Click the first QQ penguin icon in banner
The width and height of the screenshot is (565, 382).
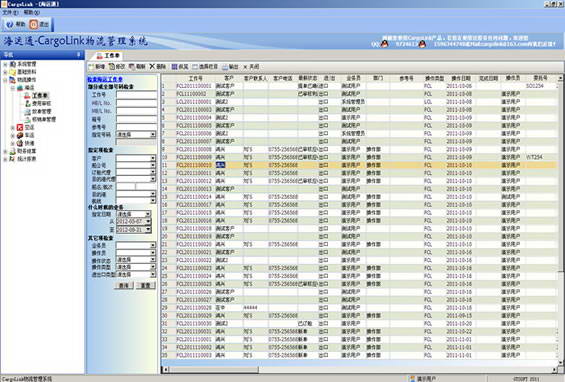point(384,44)
